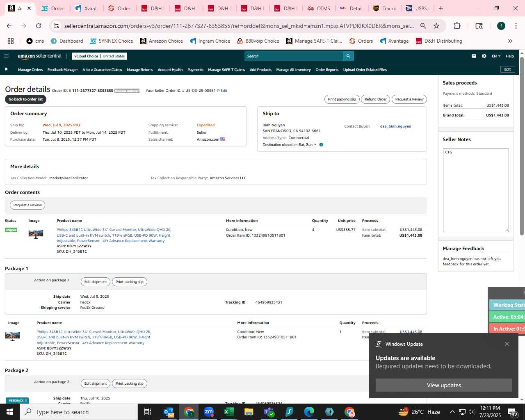Contact buyer dea_binh.nguyen link
525x420 pixels.
[x=395, y=126]
